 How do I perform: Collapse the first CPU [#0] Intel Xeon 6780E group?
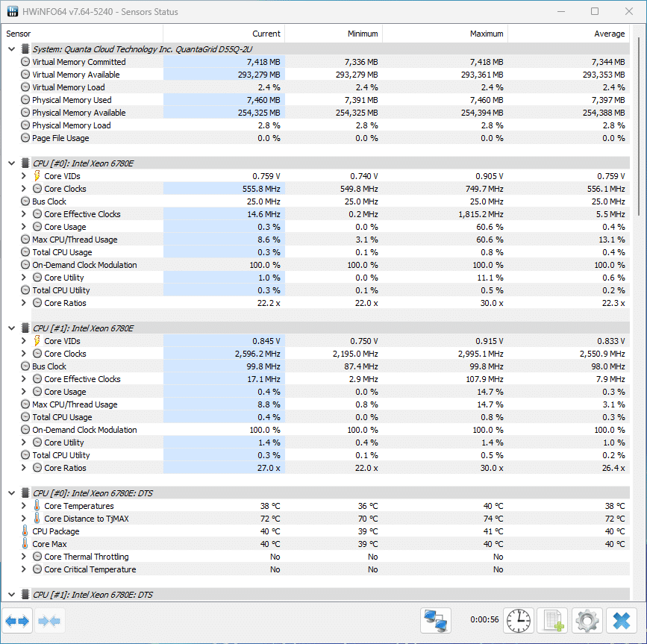click(x=11, y=163)
